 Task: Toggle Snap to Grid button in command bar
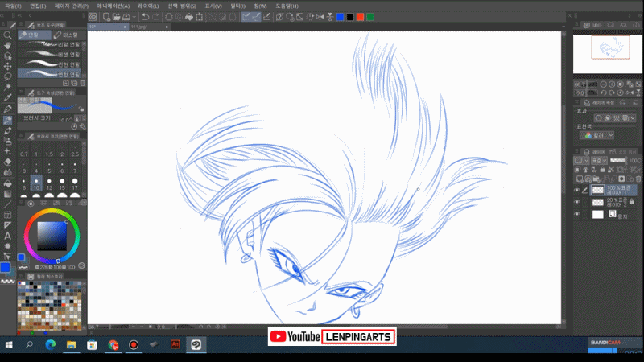tap(266, 17)
